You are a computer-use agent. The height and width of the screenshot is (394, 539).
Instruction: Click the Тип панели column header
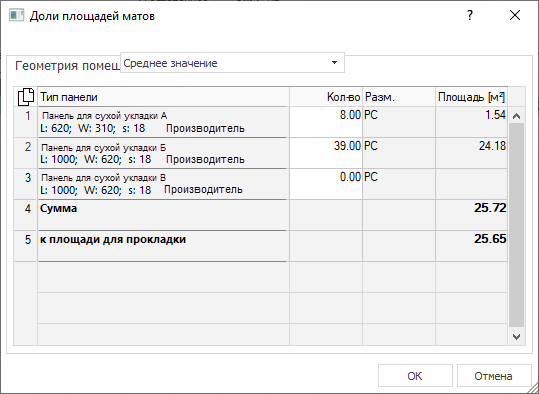pos(163,97)
